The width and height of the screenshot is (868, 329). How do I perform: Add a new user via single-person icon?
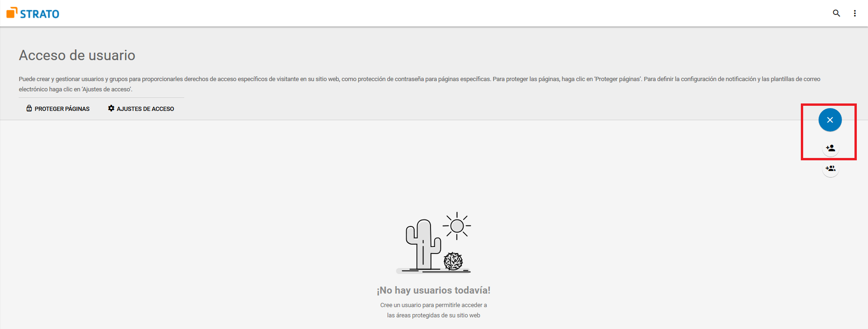point(830,148)
